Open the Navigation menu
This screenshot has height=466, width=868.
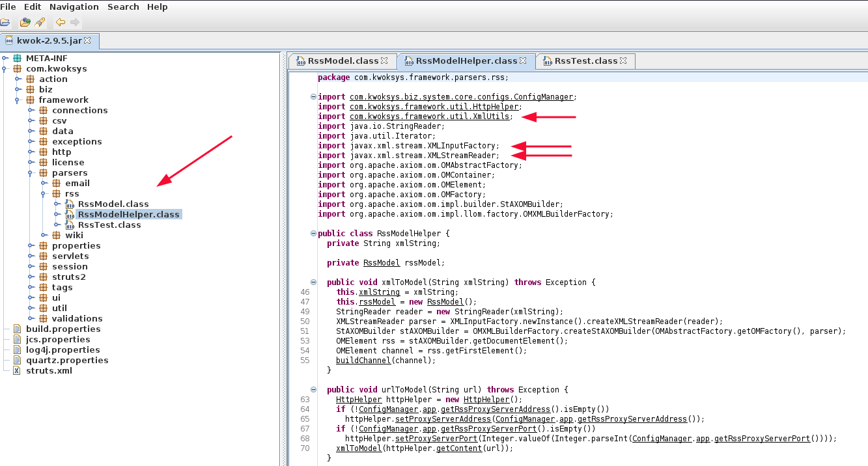point(74,7)
